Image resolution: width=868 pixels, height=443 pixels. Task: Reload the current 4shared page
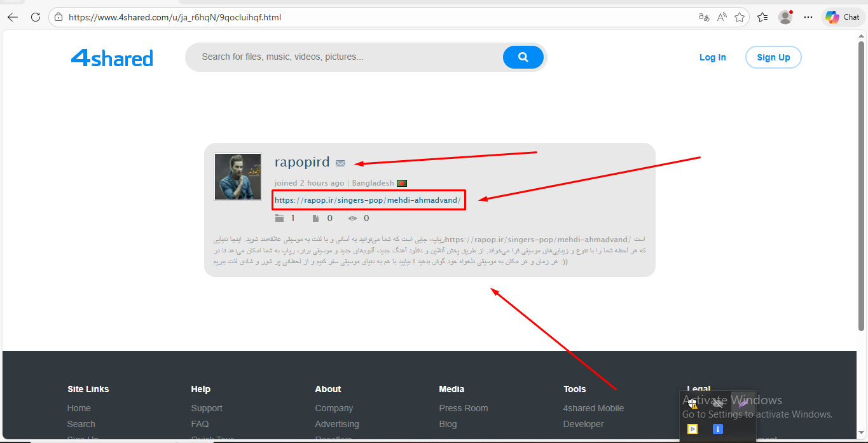point(36,17)
